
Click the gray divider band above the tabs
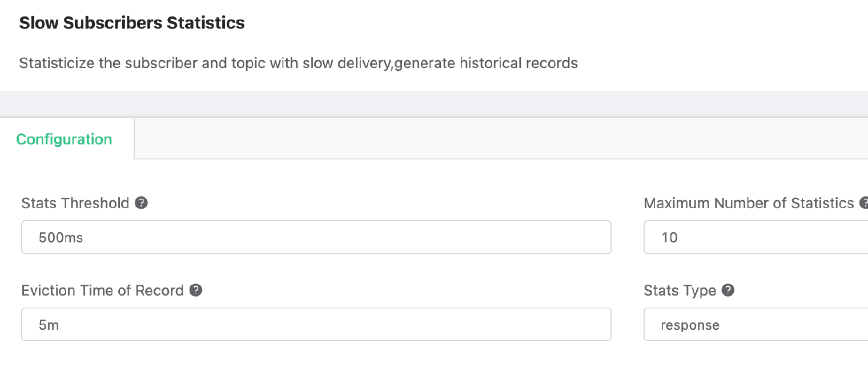point(434,104)
